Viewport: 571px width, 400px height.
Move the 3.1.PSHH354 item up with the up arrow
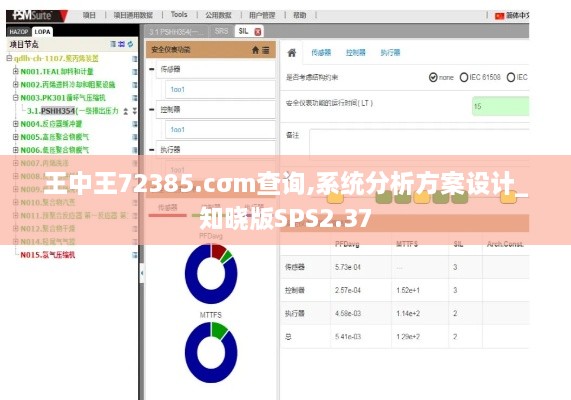126,111
